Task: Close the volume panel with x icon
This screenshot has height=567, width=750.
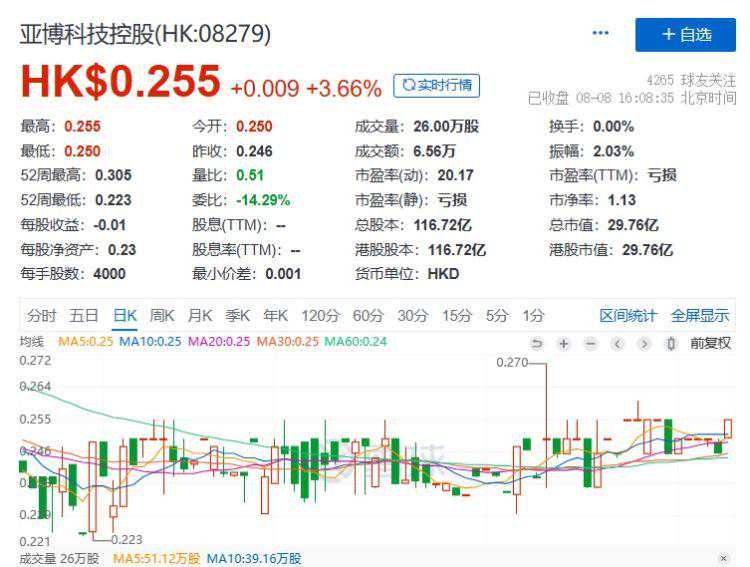Action: coord(724,558)
